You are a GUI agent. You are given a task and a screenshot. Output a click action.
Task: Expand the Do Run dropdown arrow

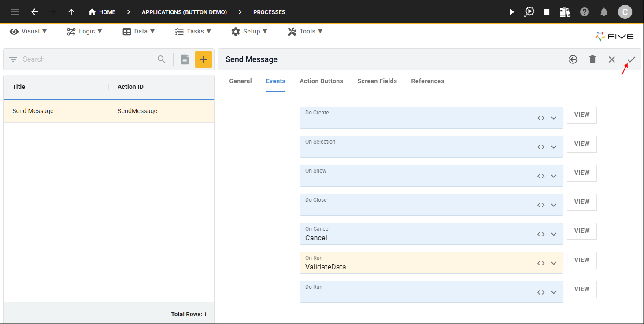(x=554, y=292)
